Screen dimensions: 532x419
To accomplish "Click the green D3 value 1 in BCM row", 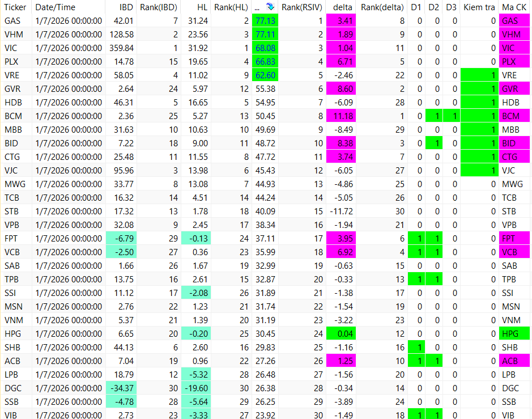I will click(x=451, y=116).
